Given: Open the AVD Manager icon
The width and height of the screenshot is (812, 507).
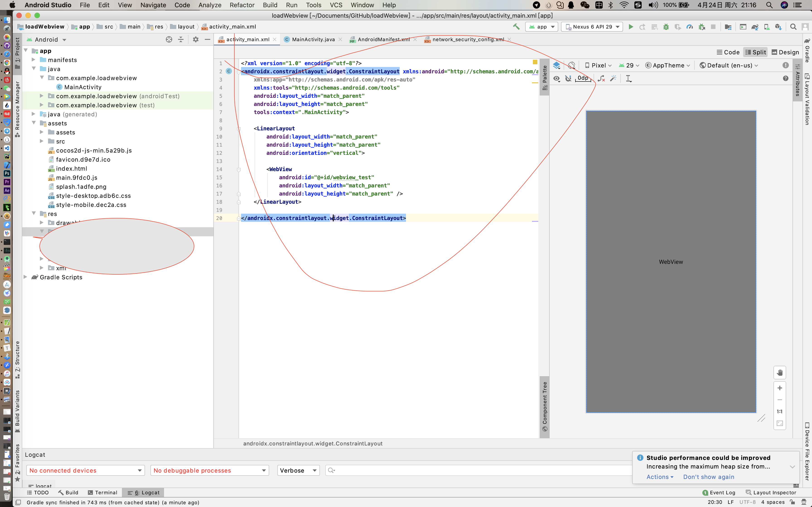Looking at the screenshot, I should coord(767,27).
